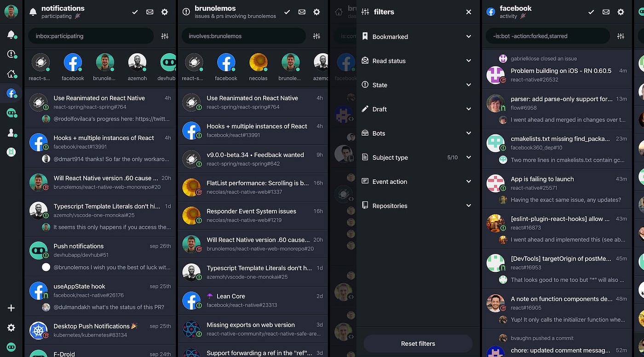
Task: Click 'FlatList performance: Scrolling is b...' item
Action: click(253, 187)
